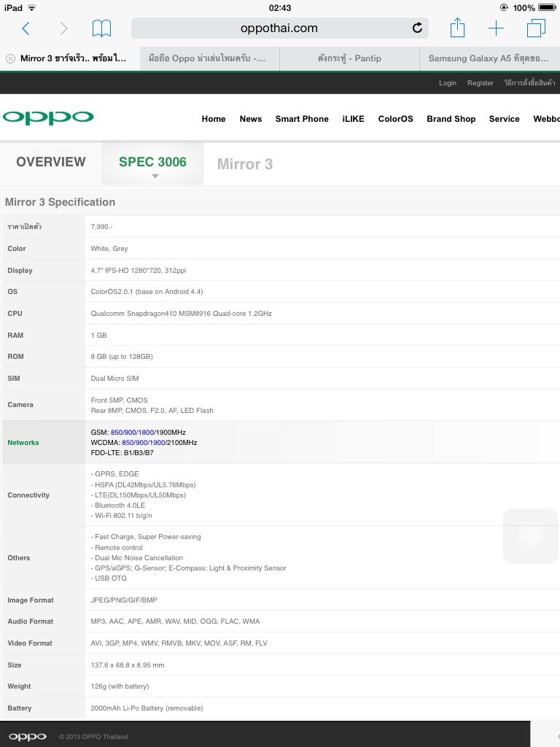Open the OVERVIEW tab
Screen dimensions: 560x747
(x=51, y=162)
